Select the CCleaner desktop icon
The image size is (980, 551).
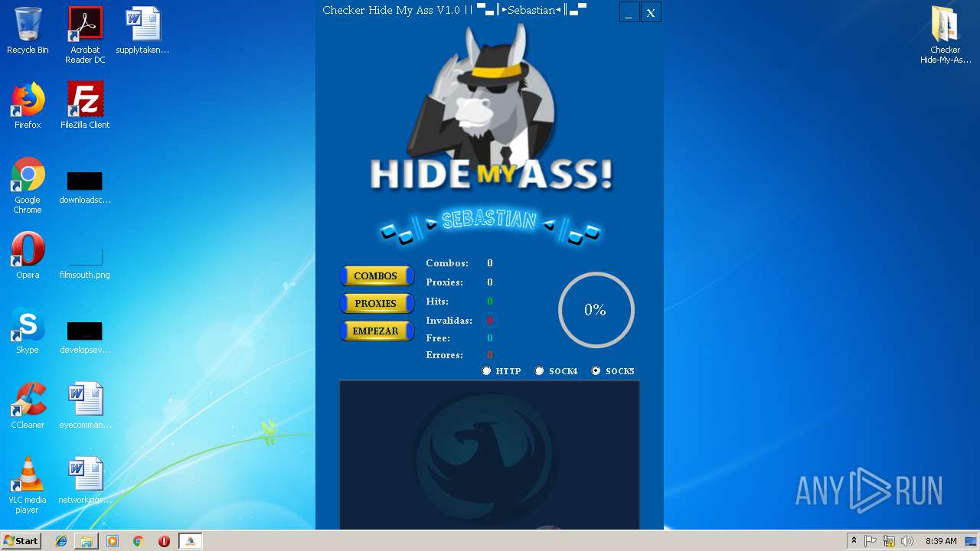point(28,406)
